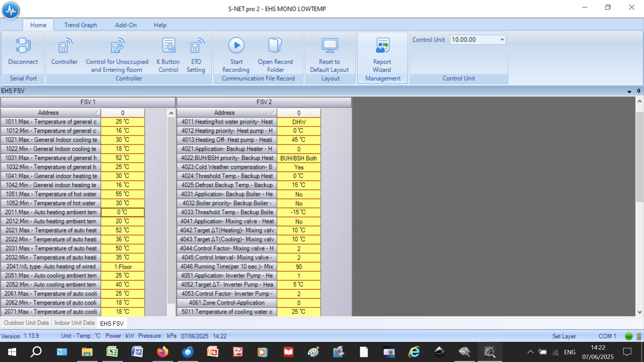This screenshot has width=644, height=362.
Task: Select row 4023:Cold Weather compensation
Action: [227, 167]
